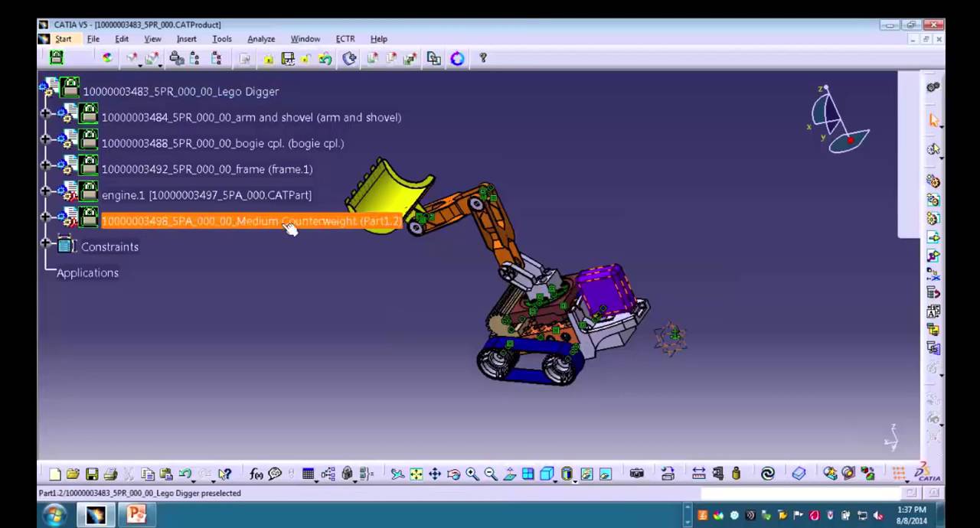The height and width of the screenshot is (528, 980).
Task: Open the Insert menu
Action: click(x=186, y=39)
